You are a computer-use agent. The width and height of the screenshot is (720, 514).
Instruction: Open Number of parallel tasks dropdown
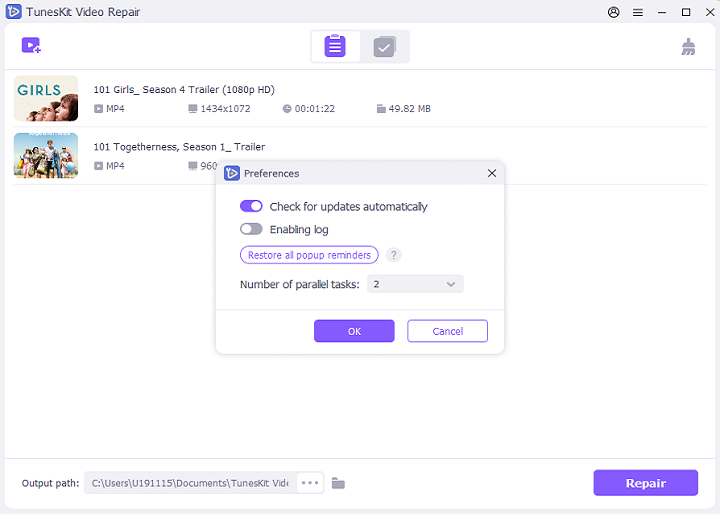tap(415, 284)
